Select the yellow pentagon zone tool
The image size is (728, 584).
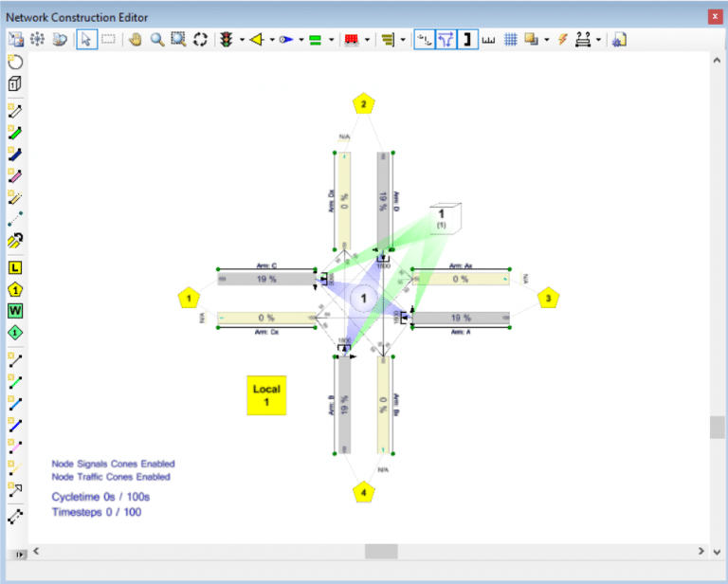click(x=15, y=289)
